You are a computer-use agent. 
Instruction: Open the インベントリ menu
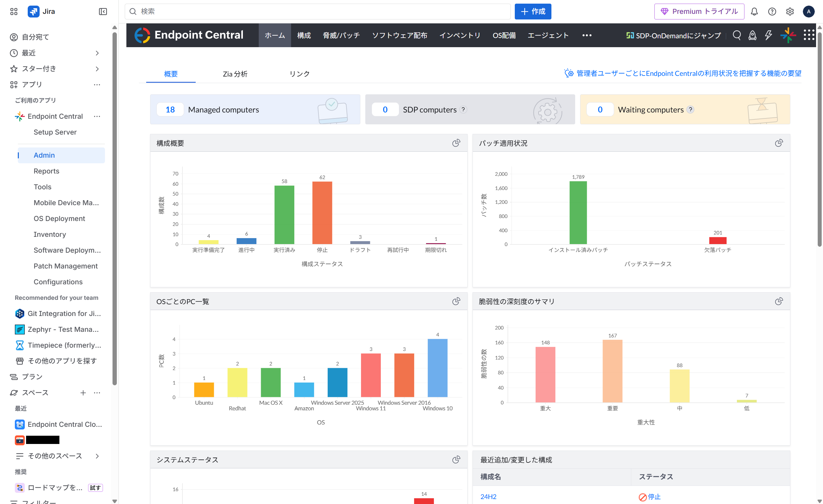tap(460, 35)
